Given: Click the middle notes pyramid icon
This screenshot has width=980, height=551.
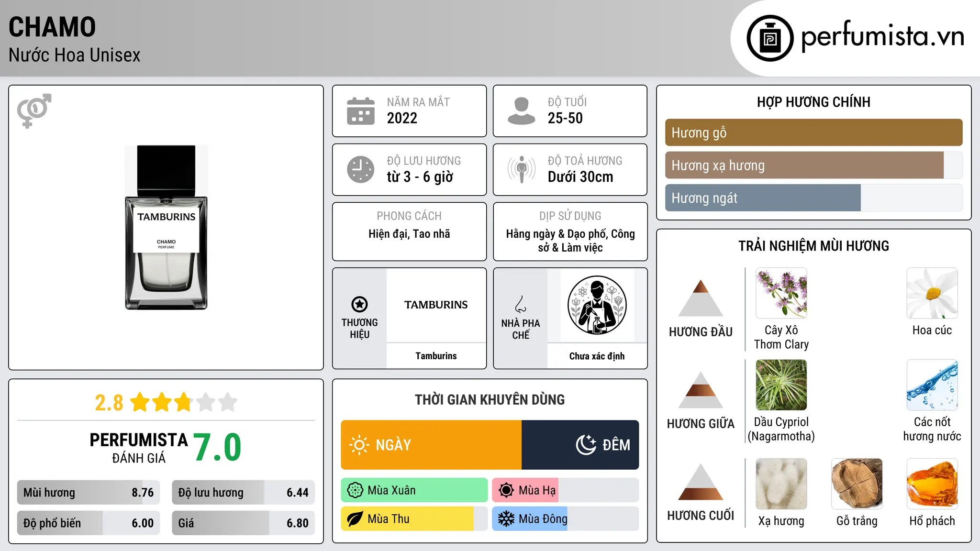Looking at the screenshot, I should 701,389.
